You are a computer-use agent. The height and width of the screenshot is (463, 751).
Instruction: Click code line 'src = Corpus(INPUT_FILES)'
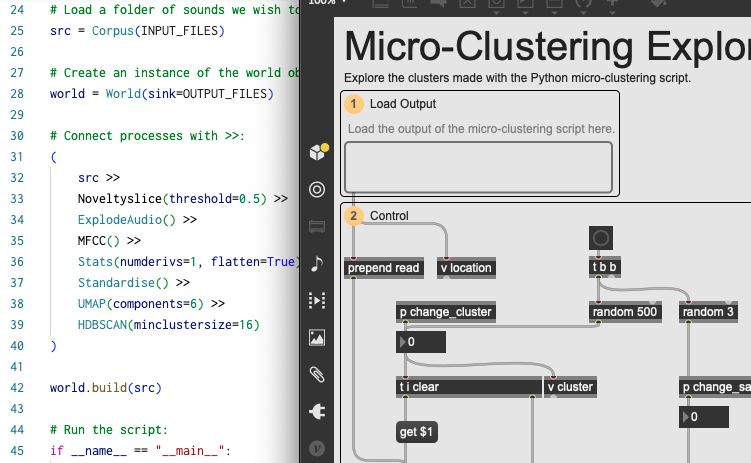pos(137,31)
